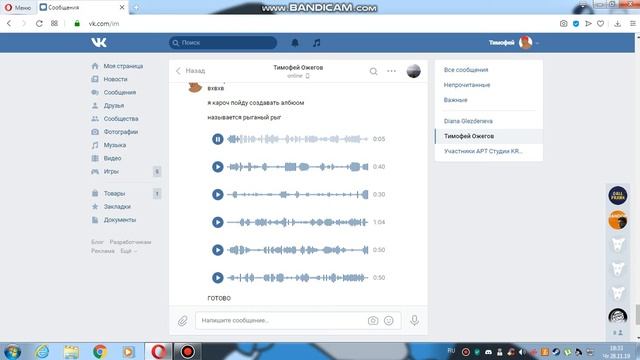Screen dimensions: 640x360
Task: Click the header search field
Action: click(223, 42)
